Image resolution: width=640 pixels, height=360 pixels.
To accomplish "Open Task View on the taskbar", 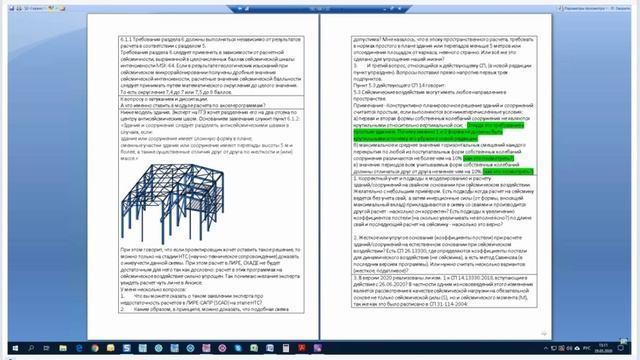I will [47, 348].
